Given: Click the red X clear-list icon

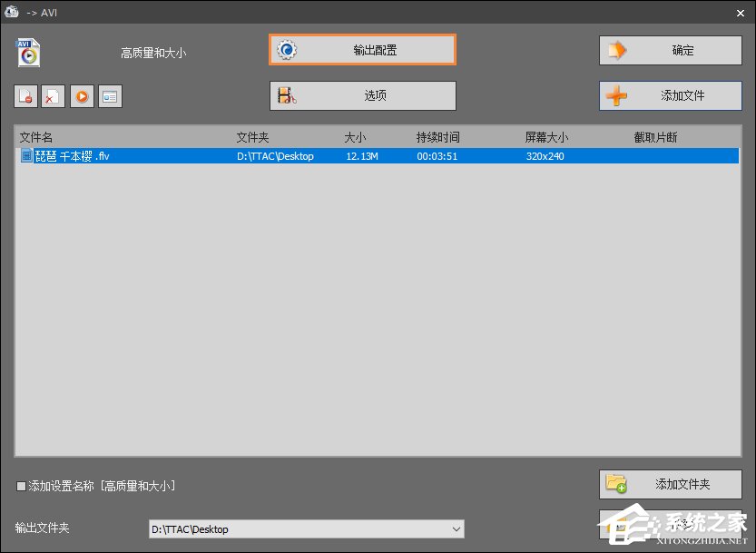Looking at the screenshot, I should click(53, 95).
